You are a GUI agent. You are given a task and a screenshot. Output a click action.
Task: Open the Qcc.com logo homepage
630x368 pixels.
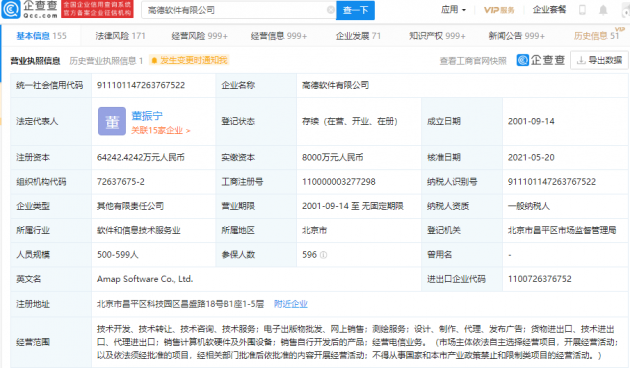[x=30, y=9]
